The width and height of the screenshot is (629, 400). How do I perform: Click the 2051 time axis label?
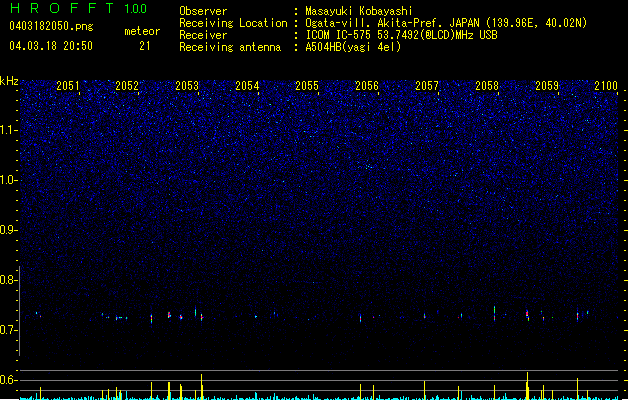(x=68, y=86)
